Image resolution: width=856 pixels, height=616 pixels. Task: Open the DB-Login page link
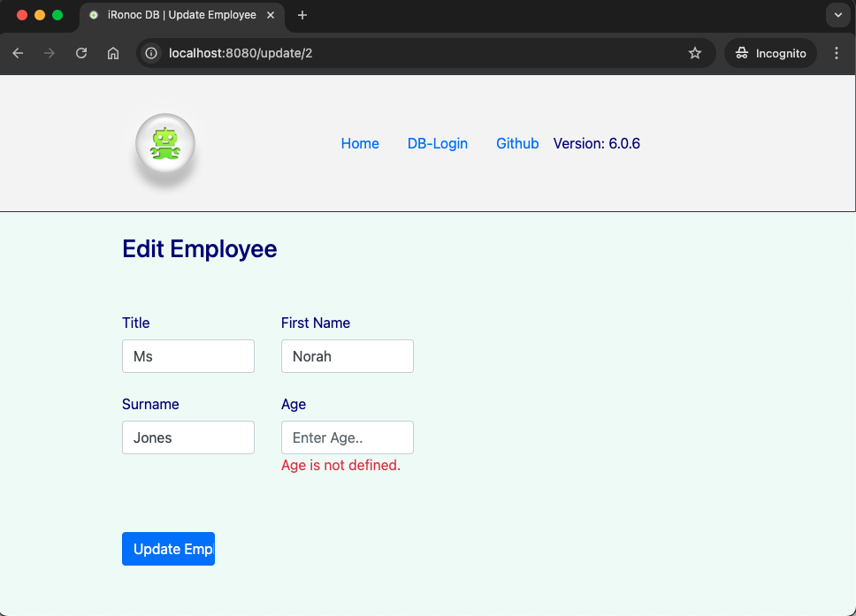click(437, 143)
